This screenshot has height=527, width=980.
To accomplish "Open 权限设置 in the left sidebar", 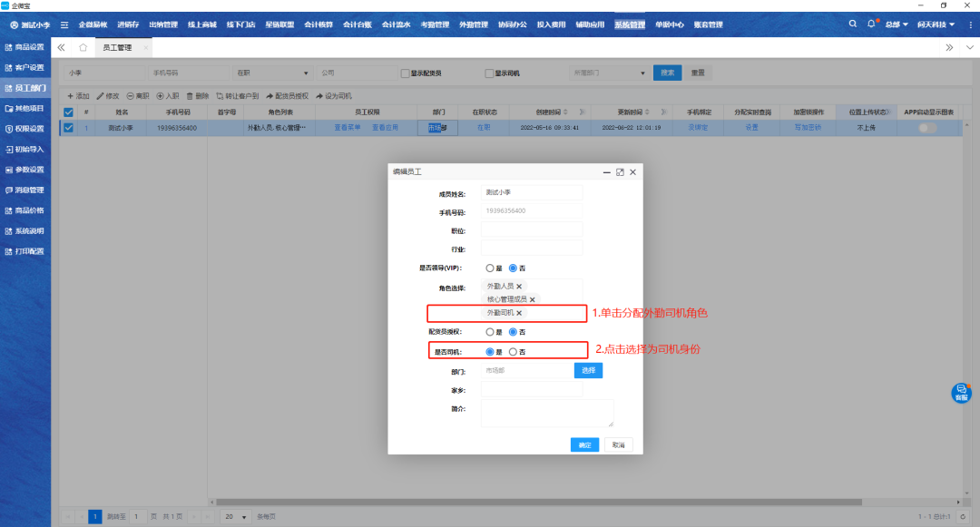I will 25,129.
